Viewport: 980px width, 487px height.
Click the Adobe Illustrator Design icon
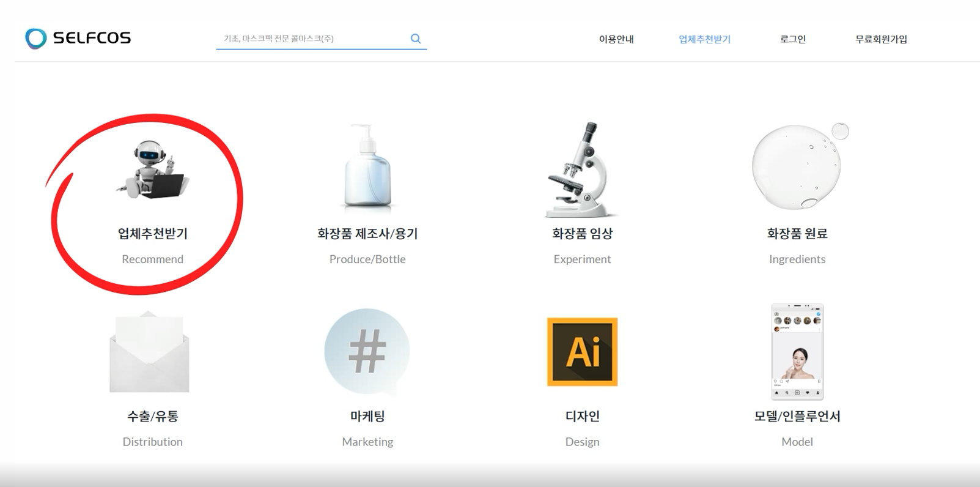coord(582,352)
